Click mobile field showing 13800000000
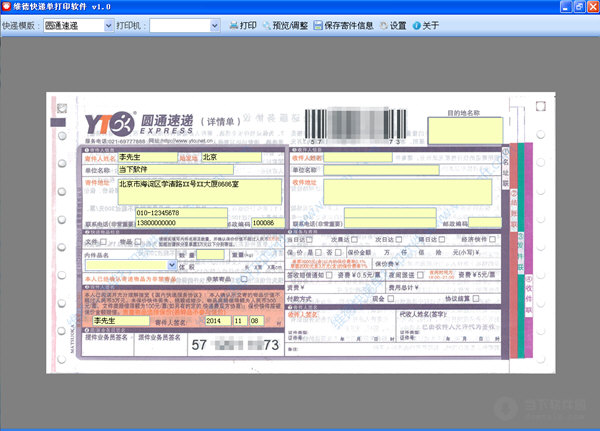The image size is (600, 431). click(x=182, y=223)
